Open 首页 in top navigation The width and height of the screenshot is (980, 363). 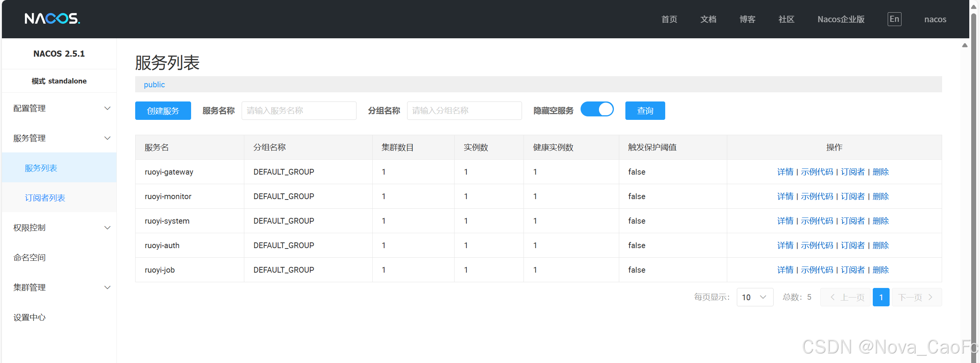click(x=669, y=19)
